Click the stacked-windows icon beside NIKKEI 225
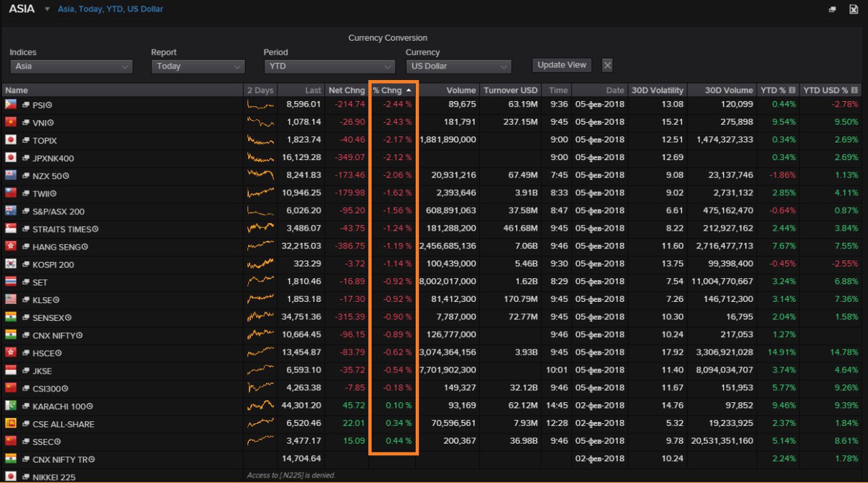Viewport: 868px width, 483px height. point(26,477)
